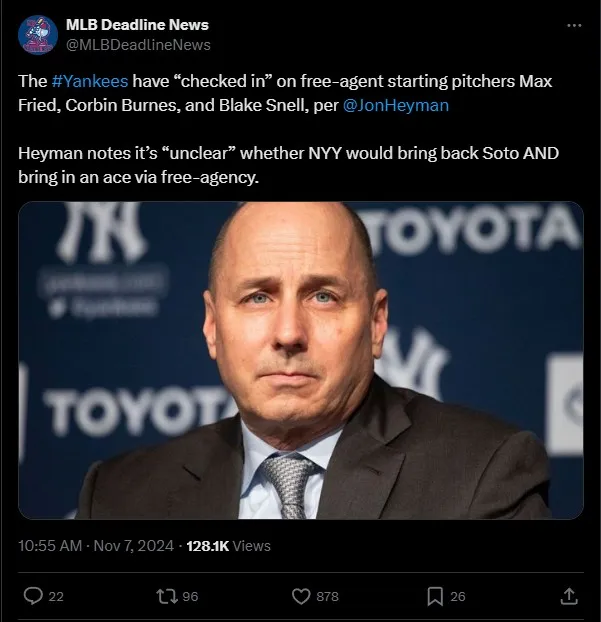Toggle the bookmark icon on this post
Viewport: 601px width, 622px height.
click(435, 596)
